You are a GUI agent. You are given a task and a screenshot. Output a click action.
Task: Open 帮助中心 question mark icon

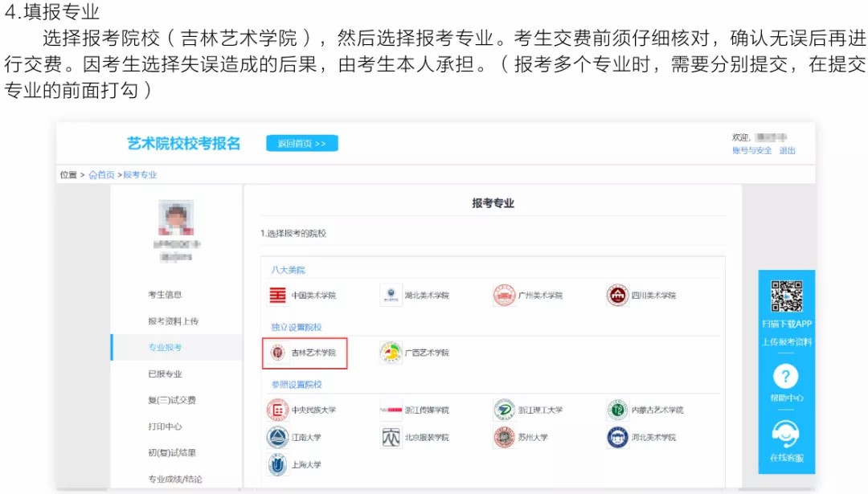[x=786, y=377]
